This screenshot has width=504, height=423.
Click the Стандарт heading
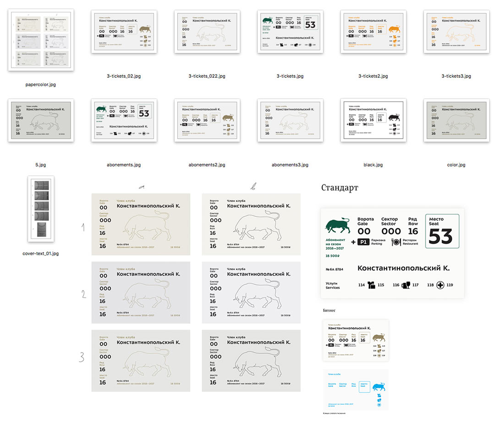[340, 188]
